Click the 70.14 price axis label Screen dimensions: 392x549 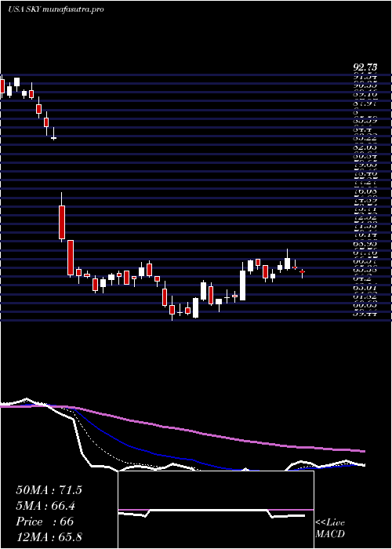365,235
